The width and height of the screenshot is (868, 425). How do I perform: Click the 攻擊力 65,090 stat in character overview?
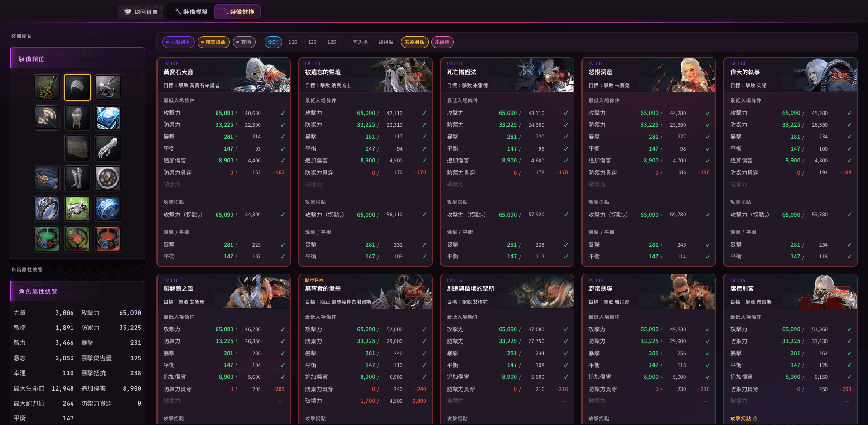pos(111,313)
